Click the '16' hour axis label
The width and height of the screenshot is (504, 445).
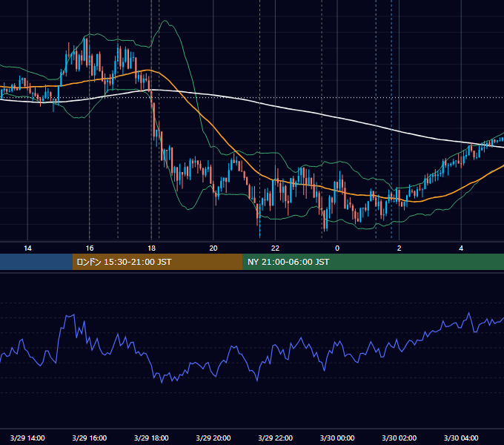click(x=90, y=248)
